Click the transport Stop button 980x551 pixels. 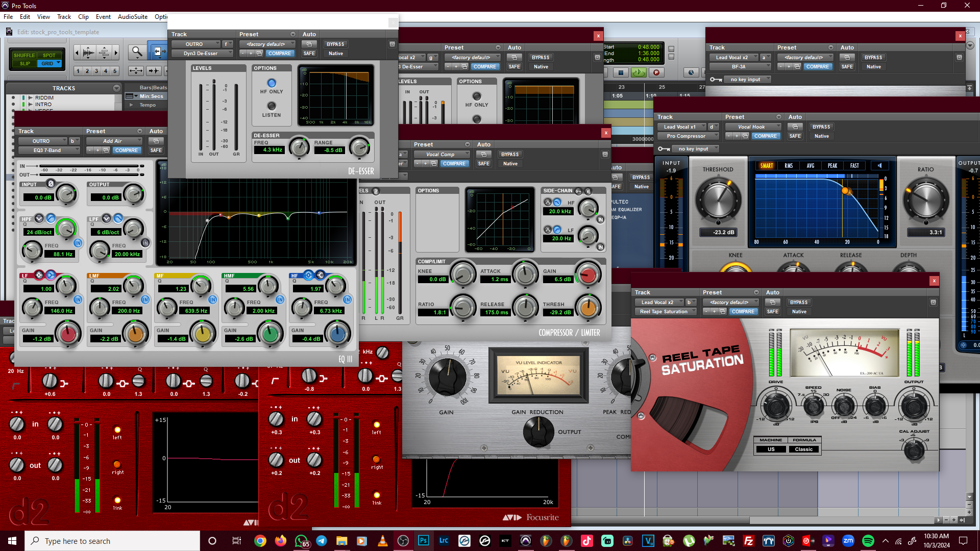[621, 72]
